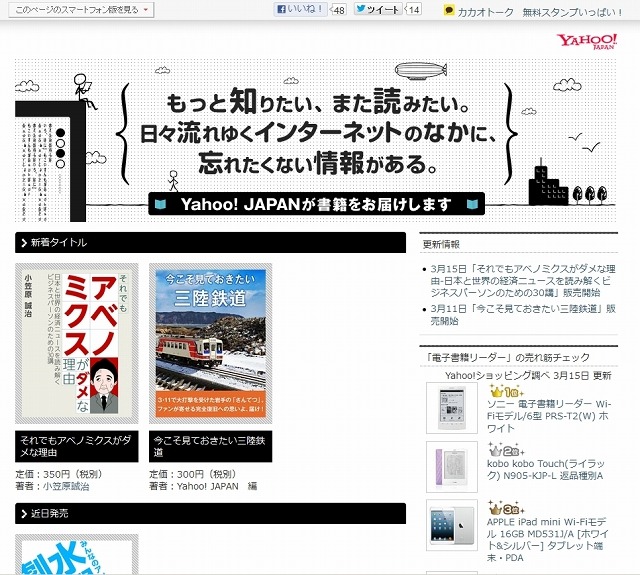Open the ソニー 電子書籍リーダー PRS-T2(W) link
This screenshot has width=640, height=575.
pos(548,416)
